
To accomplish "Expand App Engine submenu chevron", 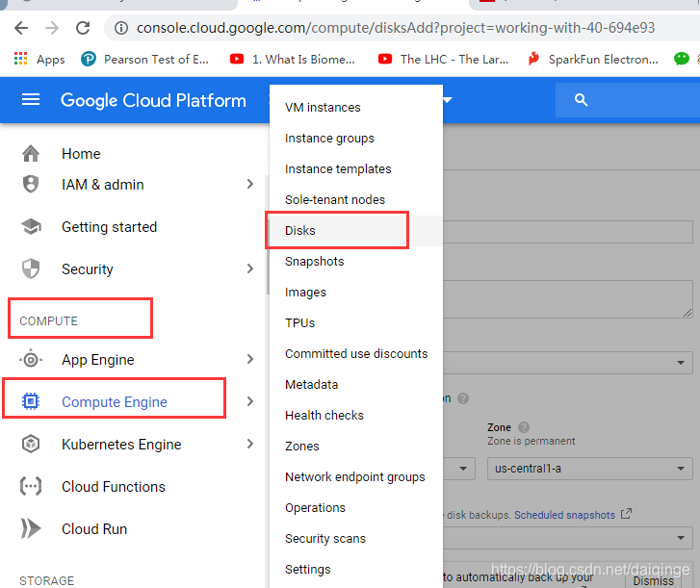I will (x=250, y=359).
